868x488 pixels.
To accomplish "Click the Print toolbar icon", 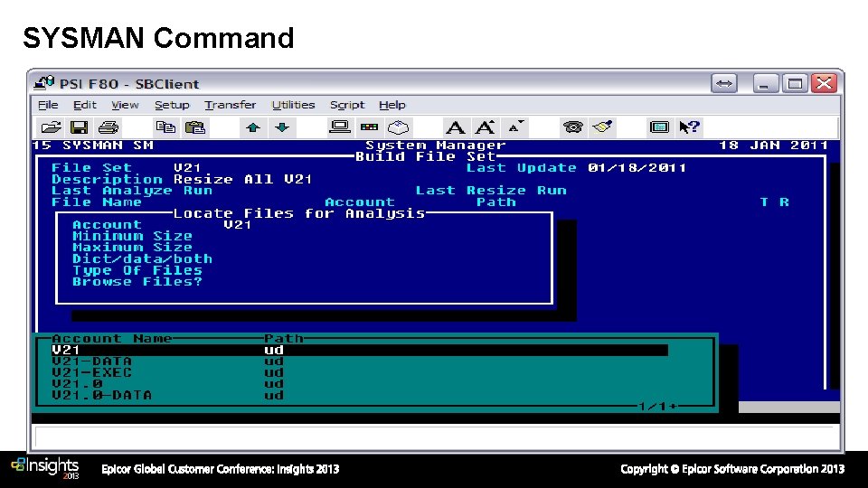I will coord(108,127).
